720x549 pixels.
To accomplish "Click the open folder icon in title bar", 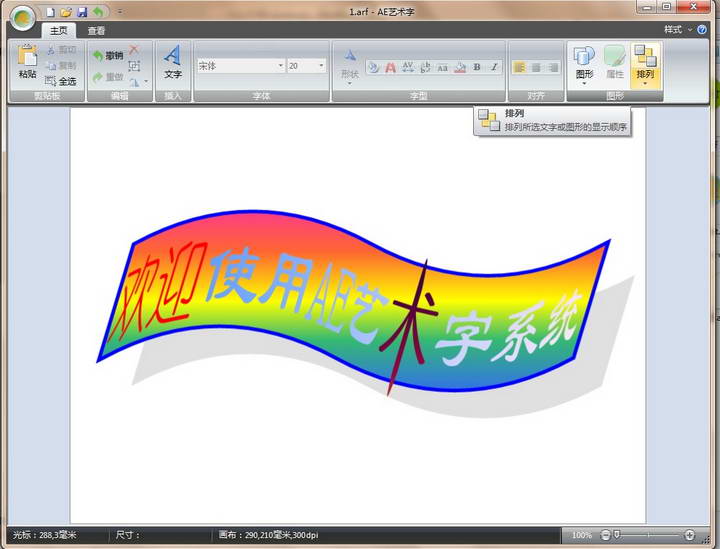I will (66, 12).
